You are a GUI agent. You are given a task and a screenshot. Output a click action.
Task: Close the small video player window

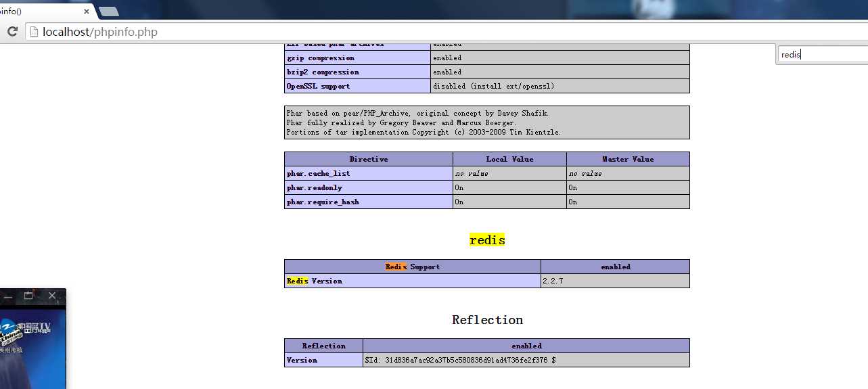(52, 296)
